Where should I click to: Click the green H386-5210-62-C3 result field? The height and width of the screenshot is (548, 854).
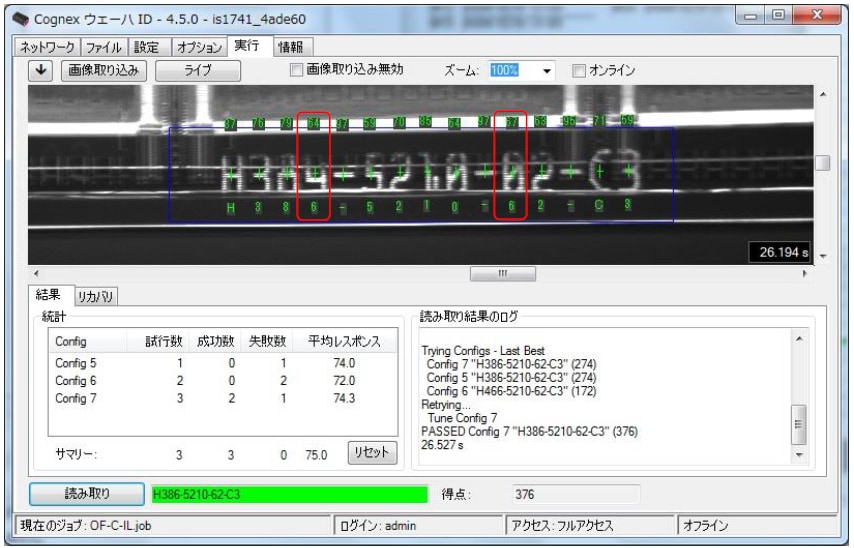(x=290, y=495)
